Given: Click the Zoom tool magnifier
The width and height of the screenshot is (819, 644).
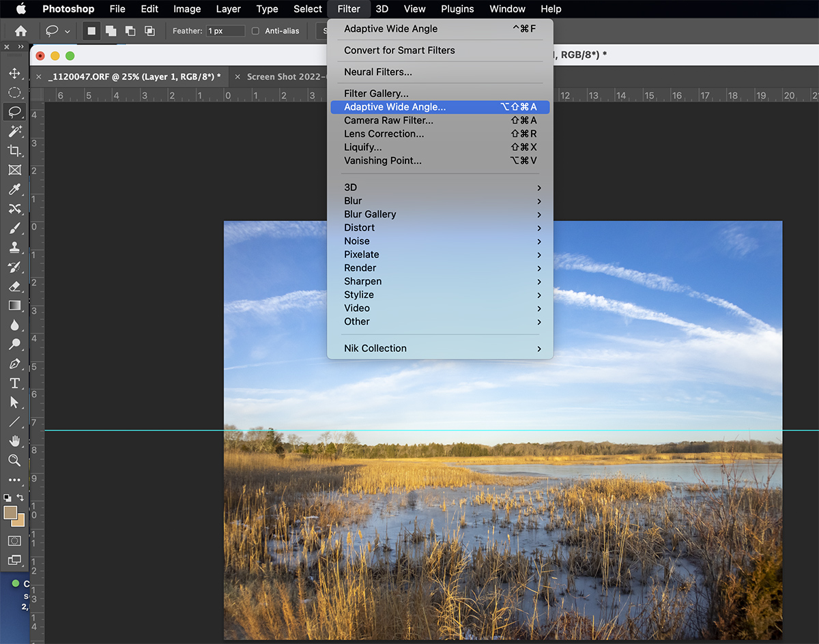Looking at the screenshot, I should pos(14,460).
